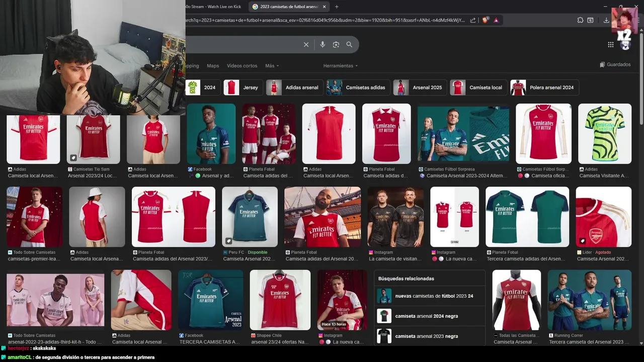The height and width of the screenshot is (362, 644).
Task: Open a new browser tab
Action: click(x=337, y=7)
